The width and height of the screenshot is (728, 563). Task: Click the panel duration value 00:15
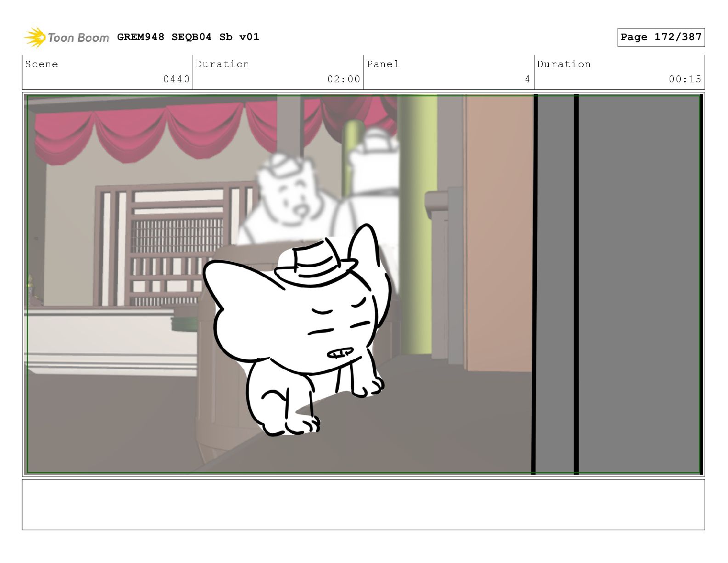[685, 79]
